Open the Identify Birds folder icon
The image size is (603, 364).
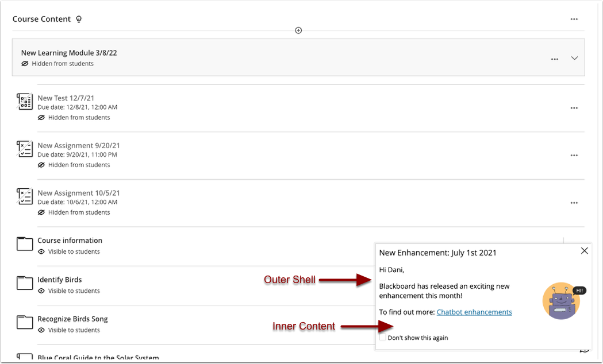point(24,283)
